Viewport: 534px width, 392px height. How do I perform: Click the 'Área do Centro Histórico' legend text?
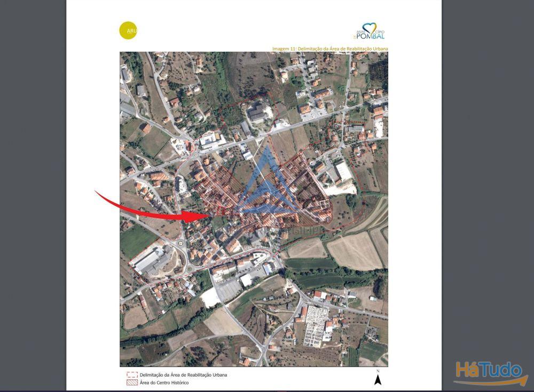coord(164,382)
